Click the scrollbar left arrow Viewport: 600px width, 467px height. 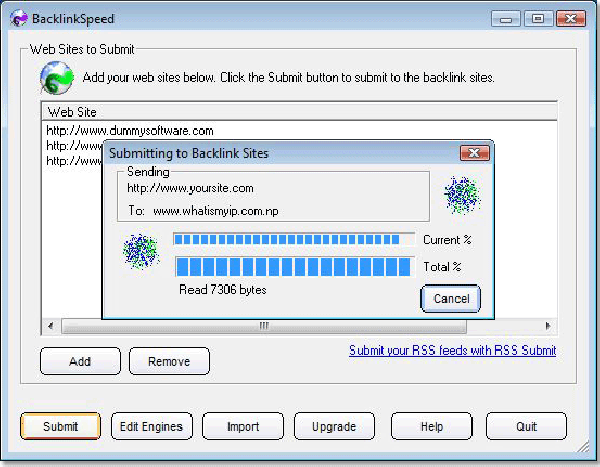click(x=51, y=326)
